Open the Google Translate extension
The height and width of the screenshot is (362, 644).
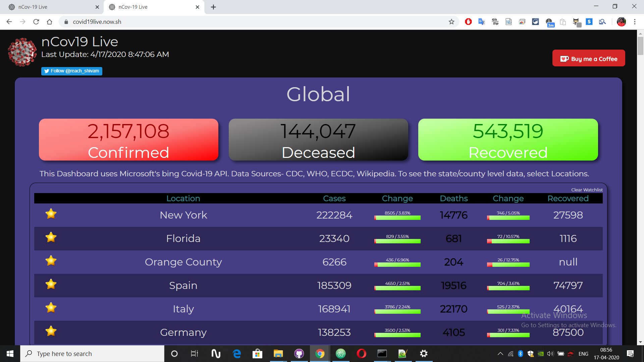pos(482,22)
